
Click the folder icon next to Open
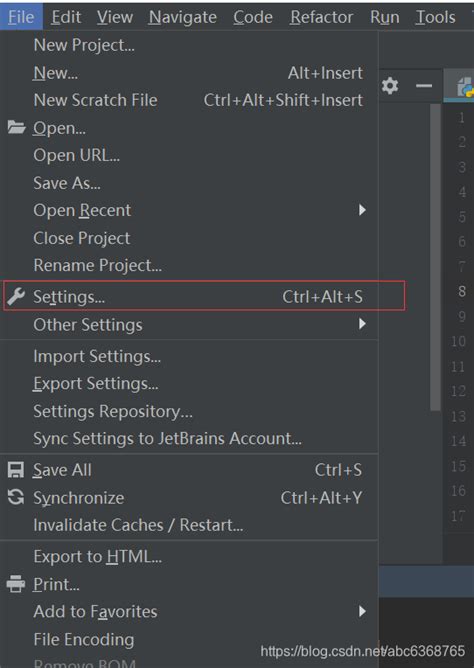(16, 127)
